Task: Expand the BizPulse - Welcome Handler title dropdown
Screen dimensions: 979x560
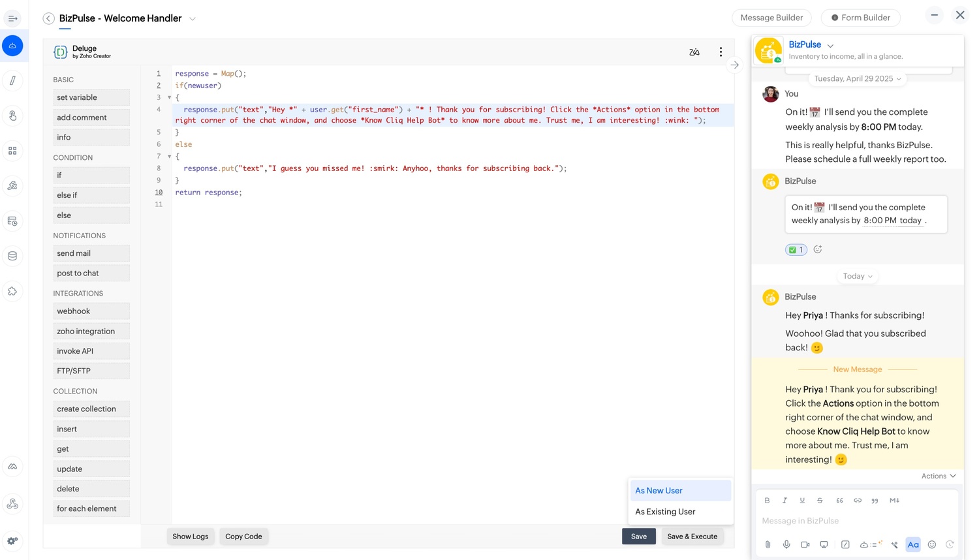Action: coord(193,19)
